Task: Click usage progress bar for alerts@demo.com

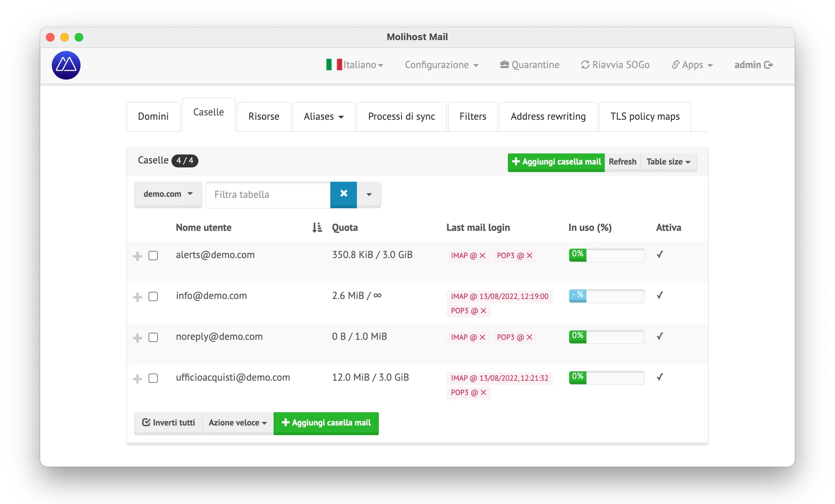Action: tap(607, 255)
